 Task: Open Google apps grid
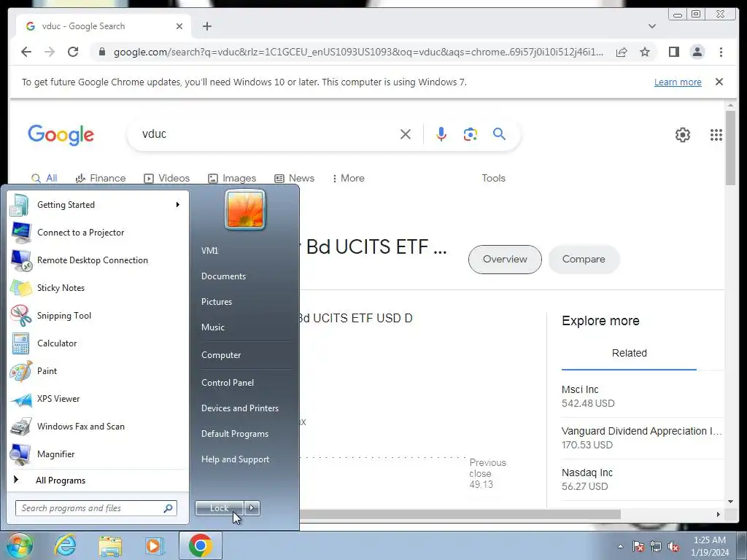(716, 135)
